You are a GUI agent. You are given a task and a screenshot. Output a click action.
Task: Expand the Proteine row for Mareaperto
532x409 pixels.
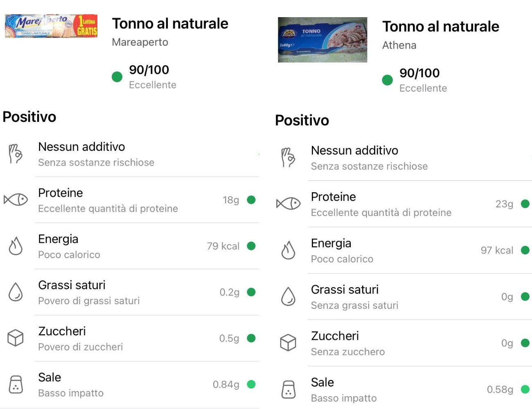click(123, 200)
